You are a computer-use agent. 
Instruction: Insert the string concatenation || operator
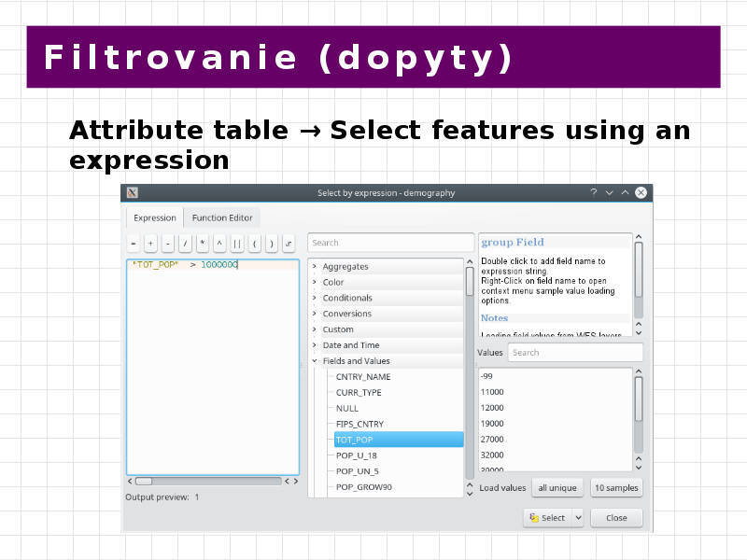237,244
